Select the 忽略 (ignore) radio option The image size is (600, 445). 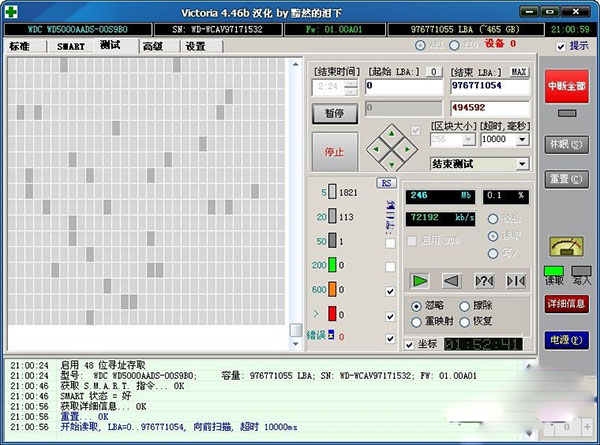418,306
